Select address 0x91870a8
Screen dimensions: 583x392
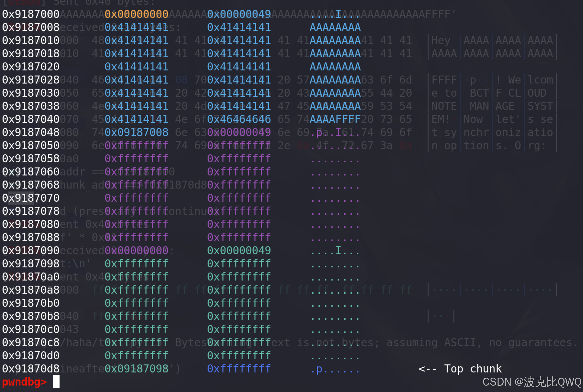(x=31, y=290)
